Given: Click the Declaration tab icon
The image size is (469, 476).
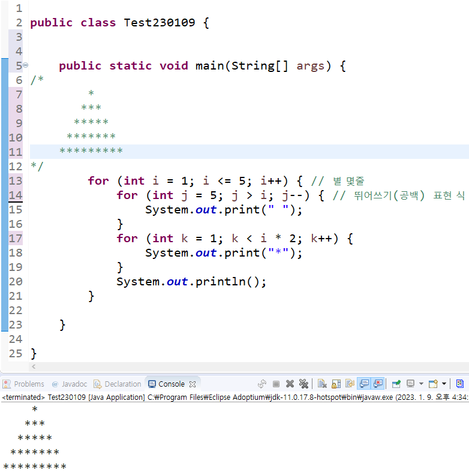Looking at the screenshot, I should click(97, 384).
